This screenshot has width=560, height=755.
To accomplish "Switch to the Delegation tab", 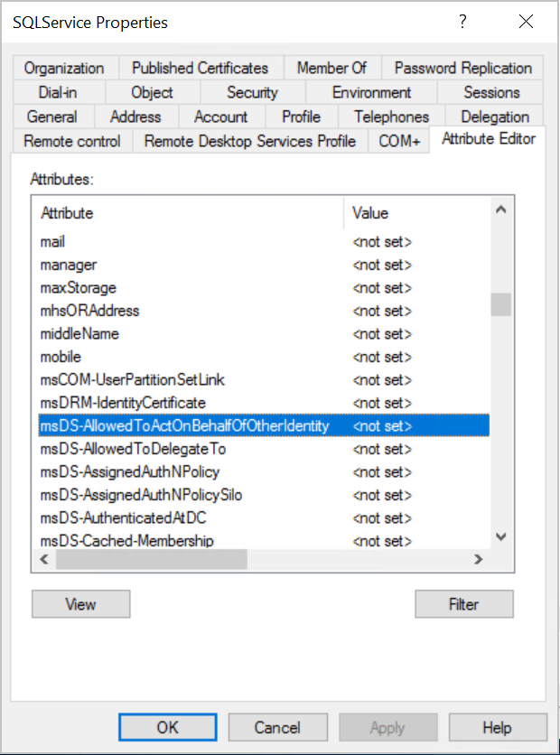I will tap(494, 116).
